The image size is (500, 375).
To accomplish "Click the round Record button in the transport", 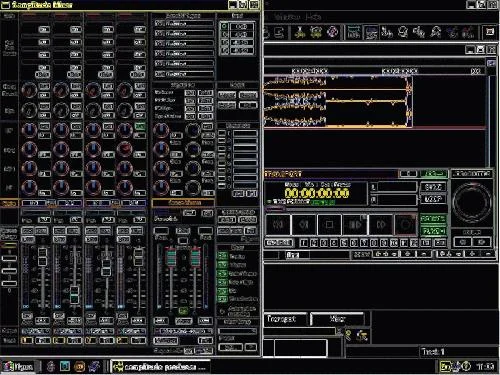I will pyautogui.click(x=406, y=225).
